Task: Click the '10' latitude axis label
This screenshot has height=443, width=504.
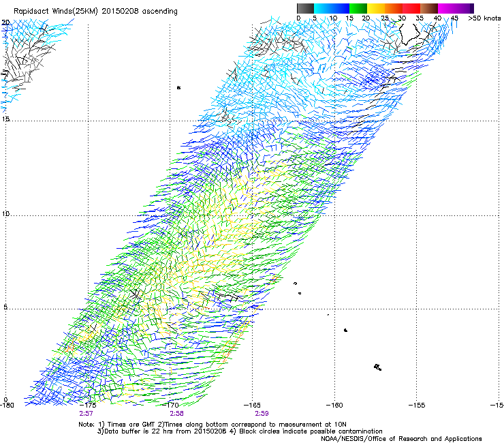Action: tap(5, 213)
